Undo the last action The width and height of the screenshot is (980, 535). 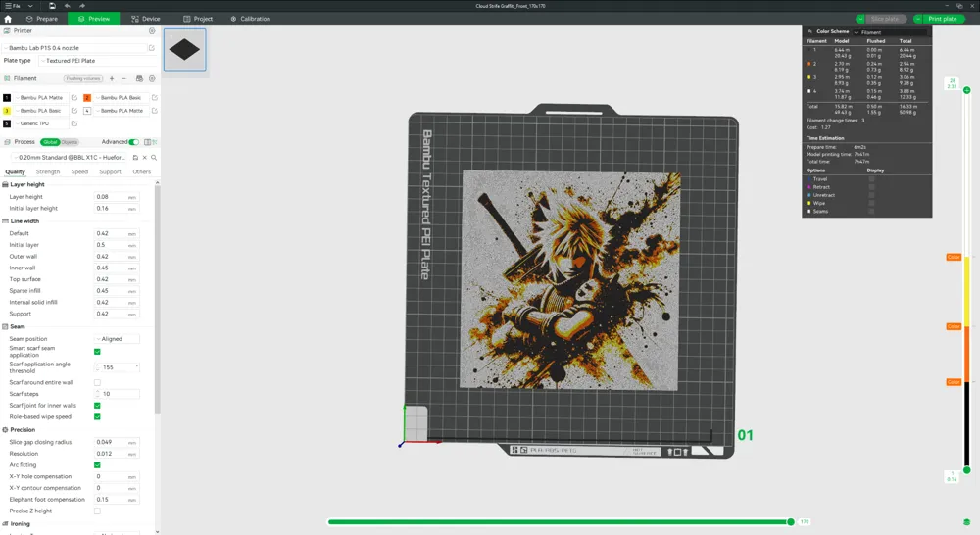(x=67, y=6)
